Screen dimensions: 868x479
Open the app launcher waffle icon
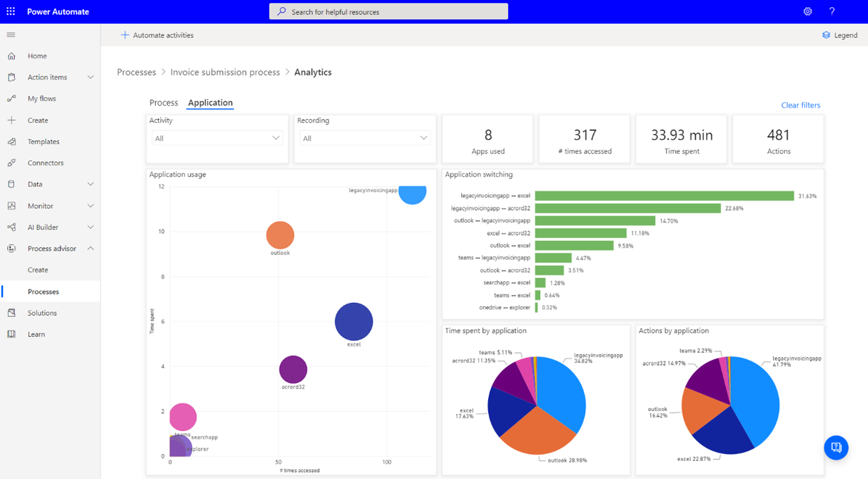pos(11,12)
